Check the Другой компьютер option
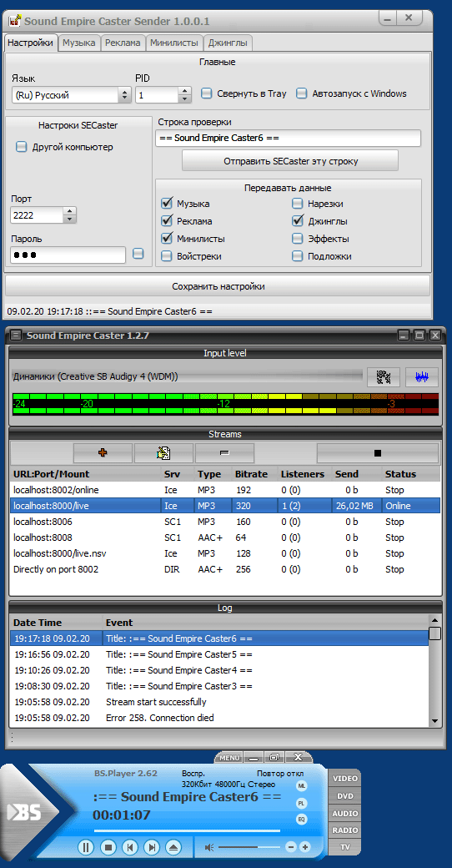 (x=22, y=147)
